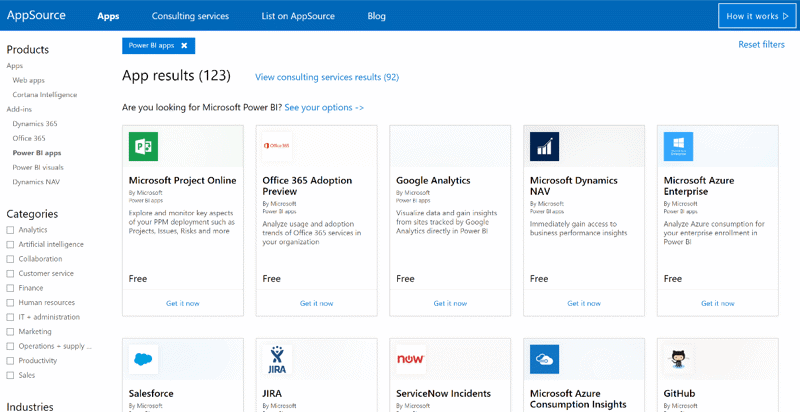Image resolution: width=800 pixels, height=412 pixels.
Task: Click the AppSource logo text
Action: 36,15
